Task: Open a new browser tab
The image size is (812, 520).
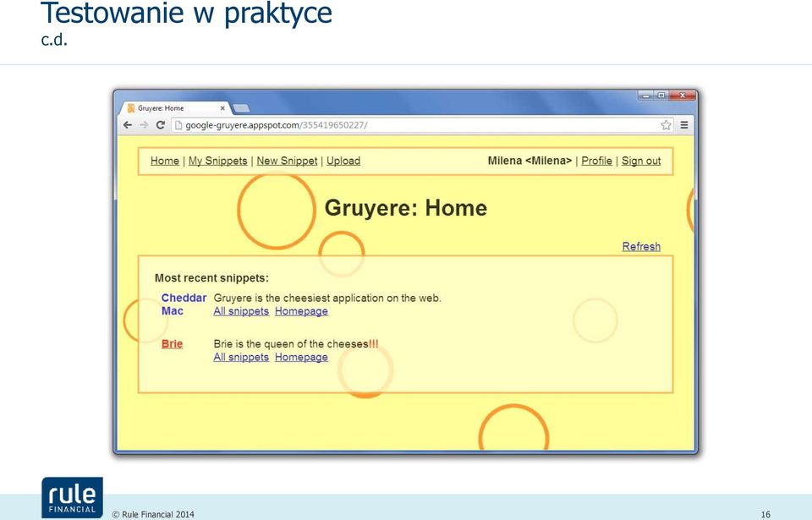Action: coord(241,108)
